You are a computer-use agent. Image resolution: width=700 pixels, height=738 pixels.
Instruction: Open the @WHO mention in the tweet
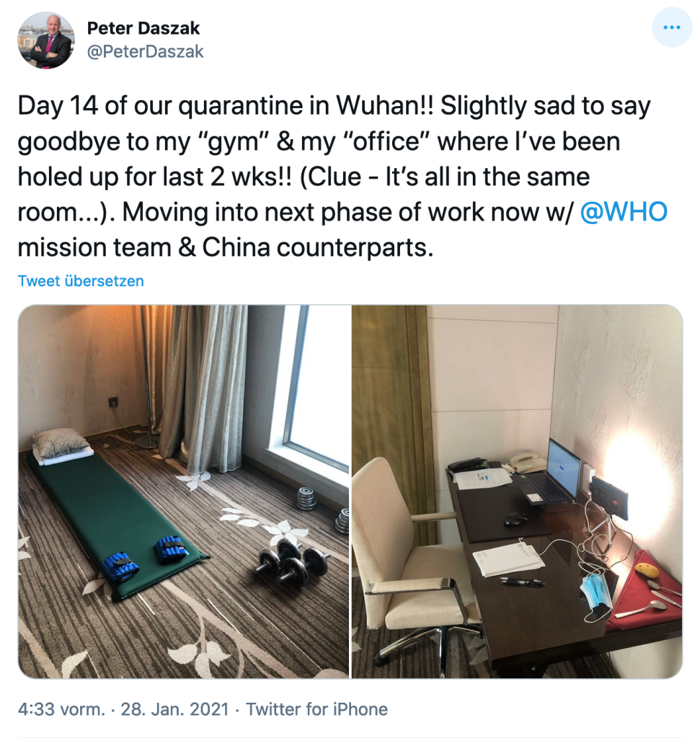pyautogui.click(x=624, y=212)
